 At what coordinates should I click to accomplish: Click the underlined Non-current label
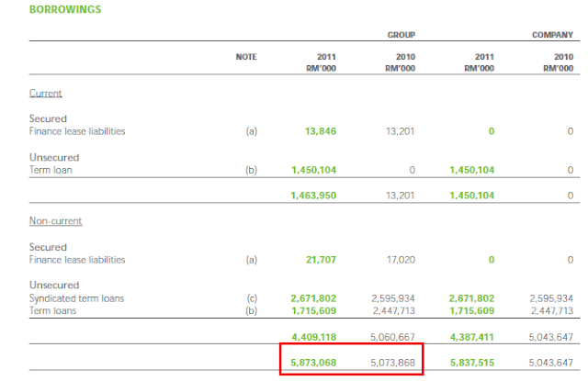tap(55, 221)
